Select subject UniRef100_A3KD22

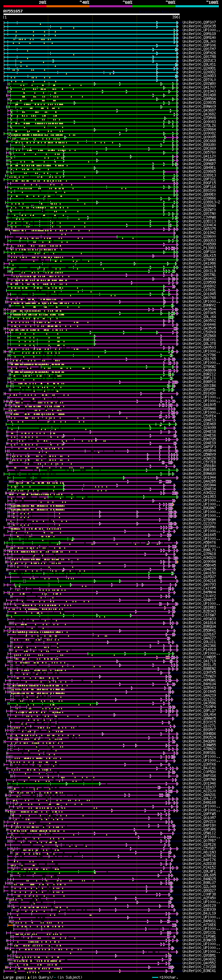[199, 493]
